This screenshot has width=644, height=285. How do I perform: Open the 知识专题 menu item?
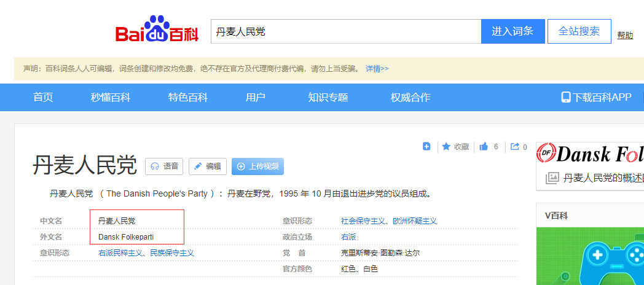click(x=328, y=97)
